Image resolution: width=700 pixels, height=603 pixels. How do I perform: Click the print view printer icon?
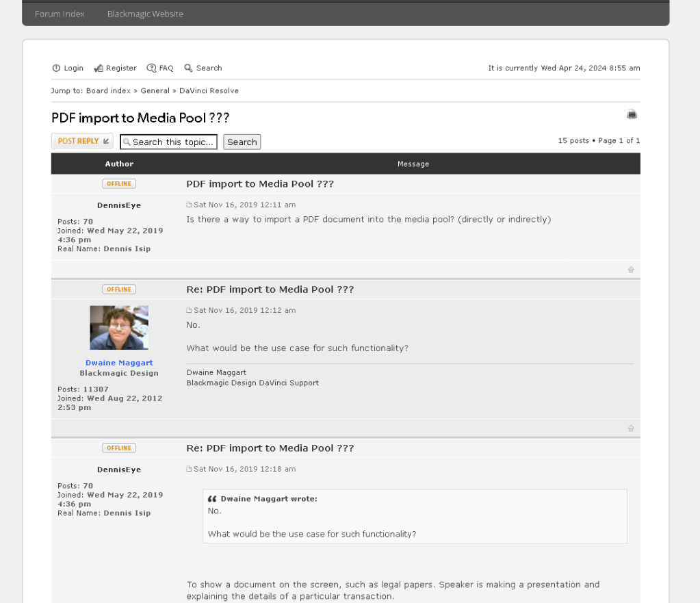click(632, 114)
